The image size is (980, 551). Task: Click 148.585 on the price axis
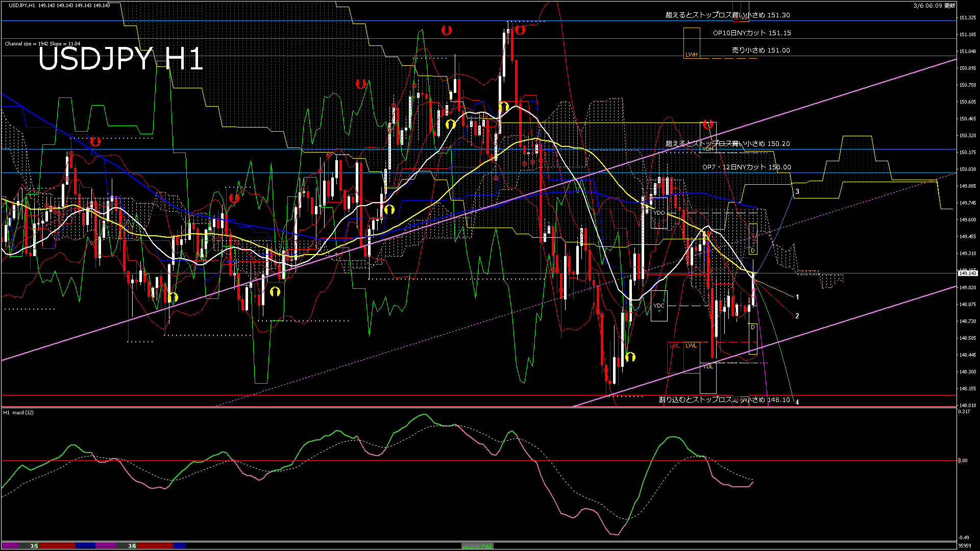[x=968, y=338]
